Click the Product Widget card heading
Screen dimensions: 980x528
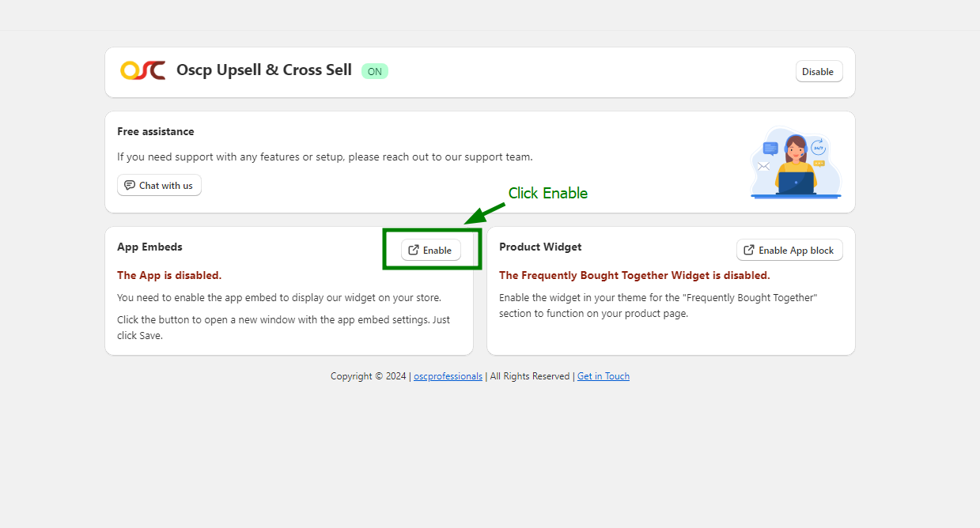point(540,247)
